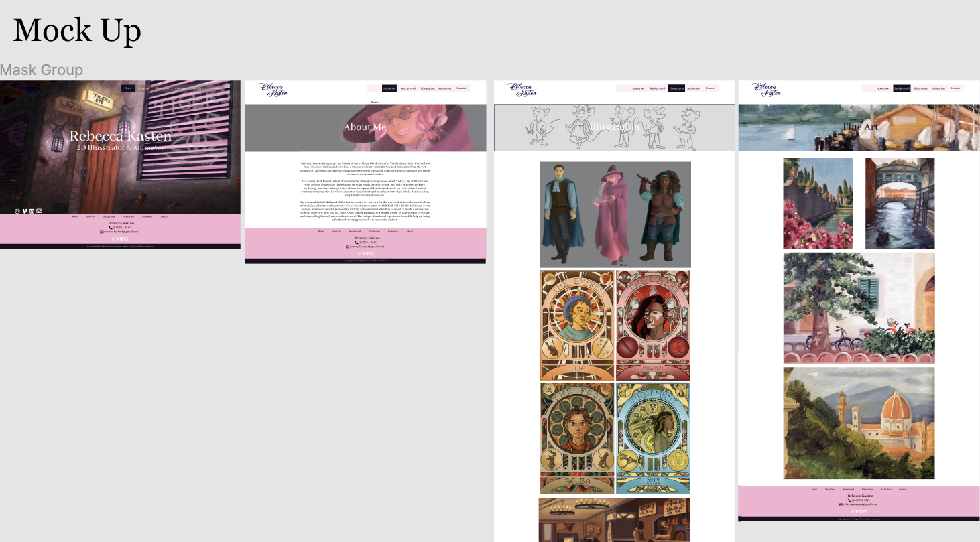Open the Vimeo icon on the hero banner
The width and height of the screenshot is (980, 542).
pyautogui.click(x=25, y=211)
